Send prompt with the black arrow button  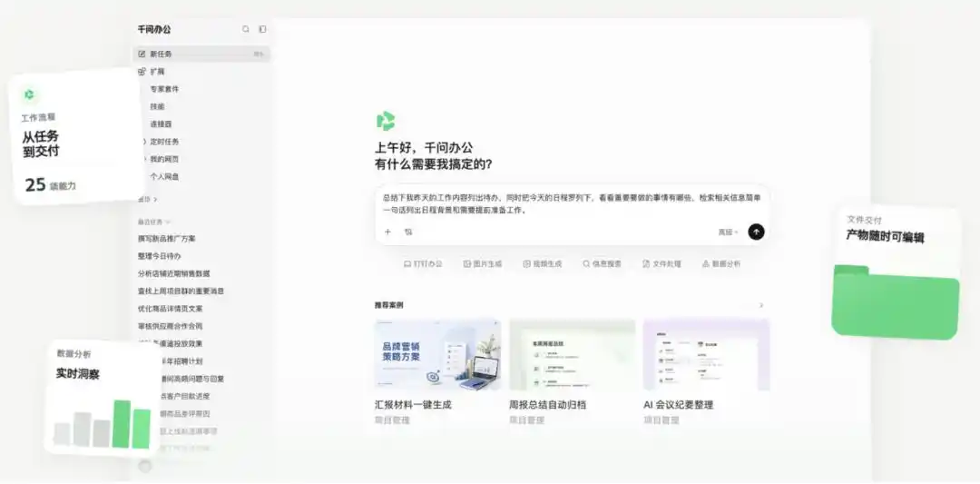tap(756, 232)
